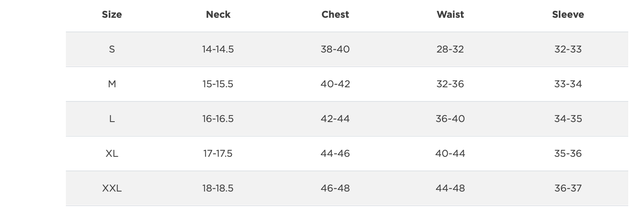Click sleeve measurement 35-36

[568, 154]
